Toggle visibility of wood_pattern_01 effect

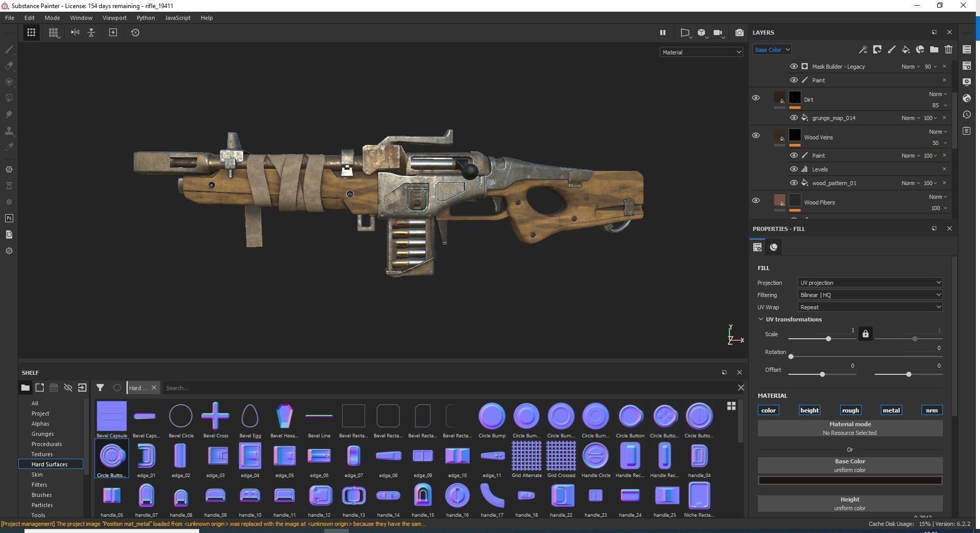[793, 183]
